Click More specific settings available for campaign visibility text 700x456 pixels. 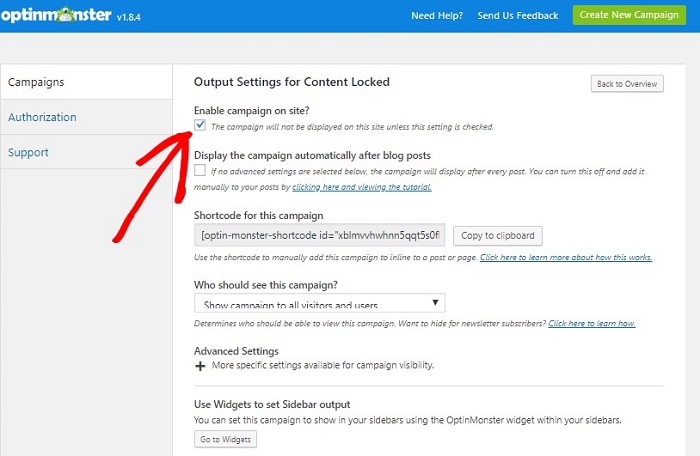tap(323, 365)
